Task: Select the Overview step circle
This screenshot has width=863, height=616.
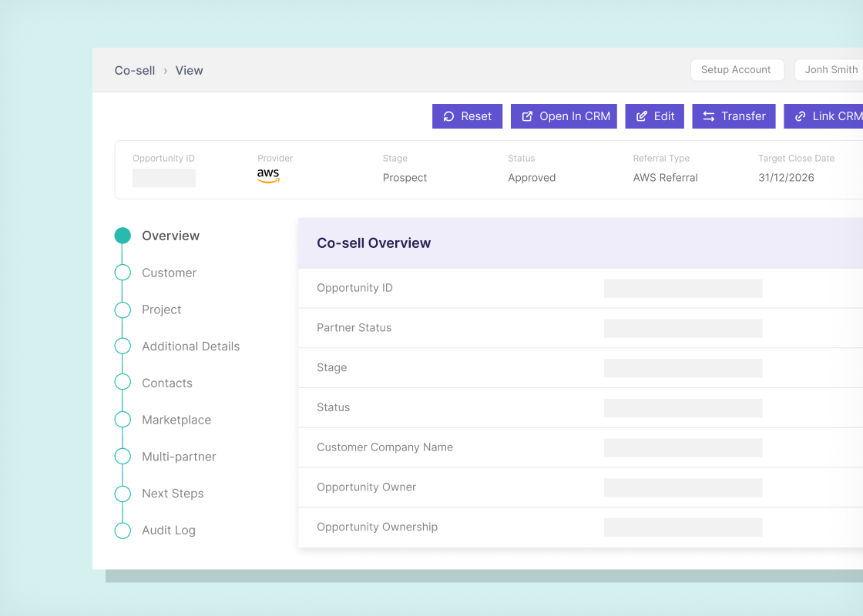Action: click(123, 236)
